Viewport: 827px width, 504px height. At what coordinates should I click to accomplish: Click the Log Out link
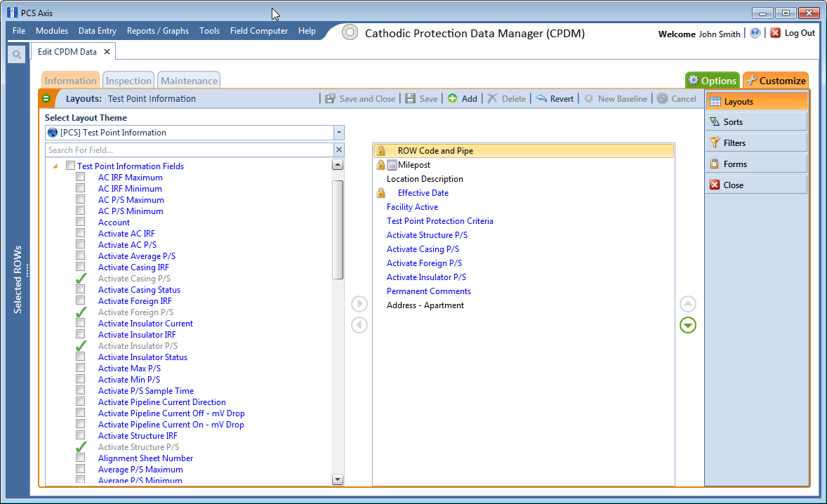click(800, 33)
